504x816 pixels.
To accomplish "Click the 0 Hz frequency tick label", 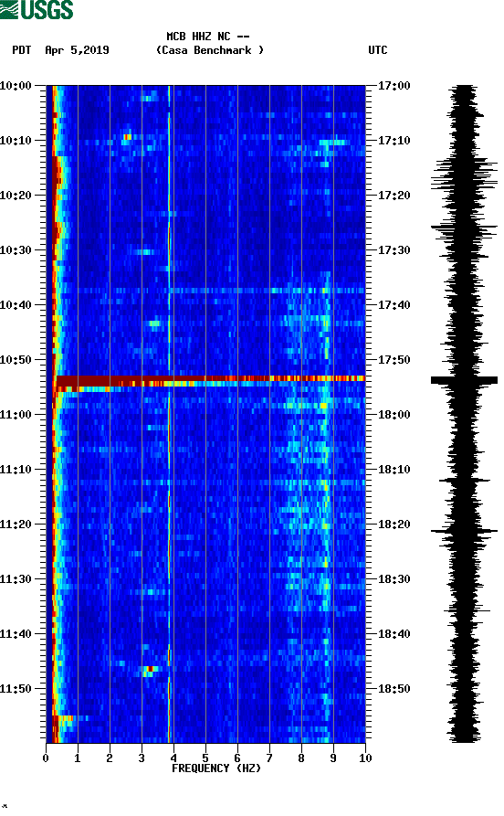I will click(x=46, y=758).
